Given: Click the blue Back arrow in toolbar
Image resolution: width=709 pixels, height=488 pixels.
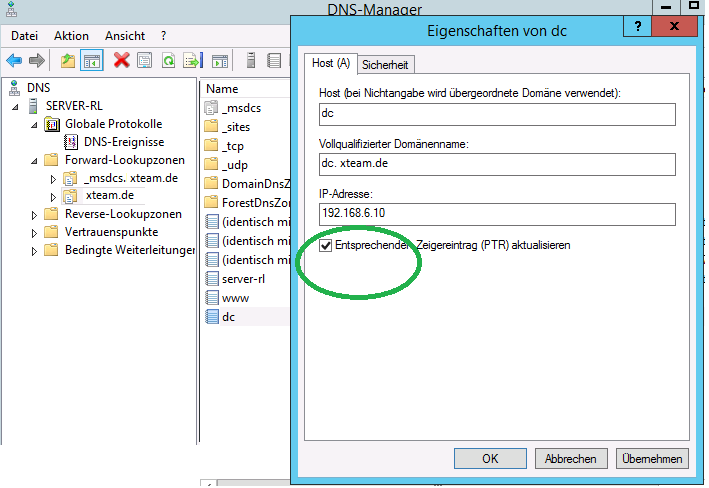Looking at the screenshot, I should coord(14,61).
